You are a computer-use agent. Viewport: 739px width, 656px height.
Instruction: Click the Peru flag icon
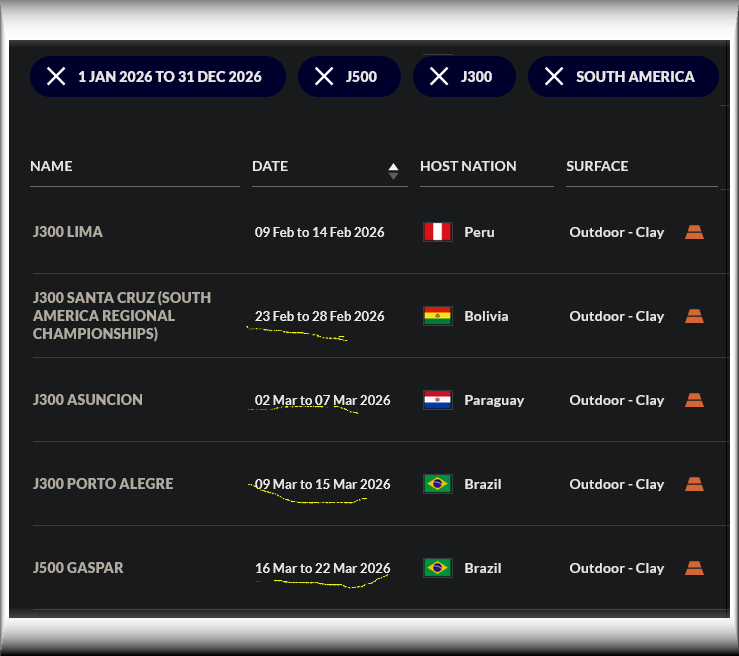438,232
